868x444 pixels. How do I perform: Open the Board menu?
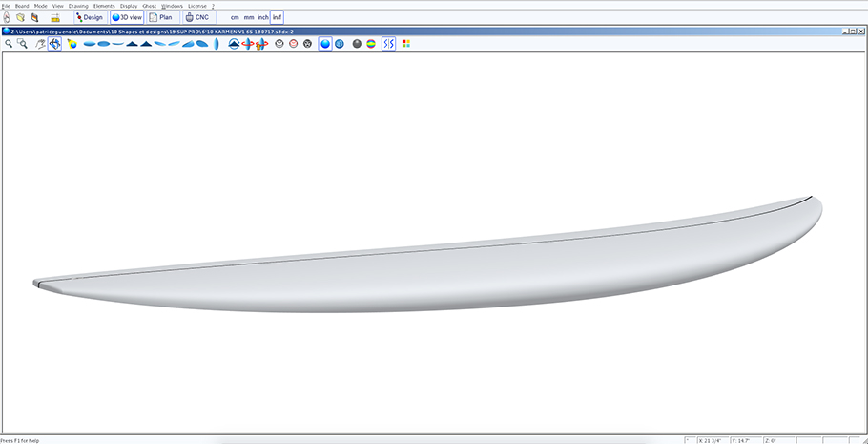(22, 6)
